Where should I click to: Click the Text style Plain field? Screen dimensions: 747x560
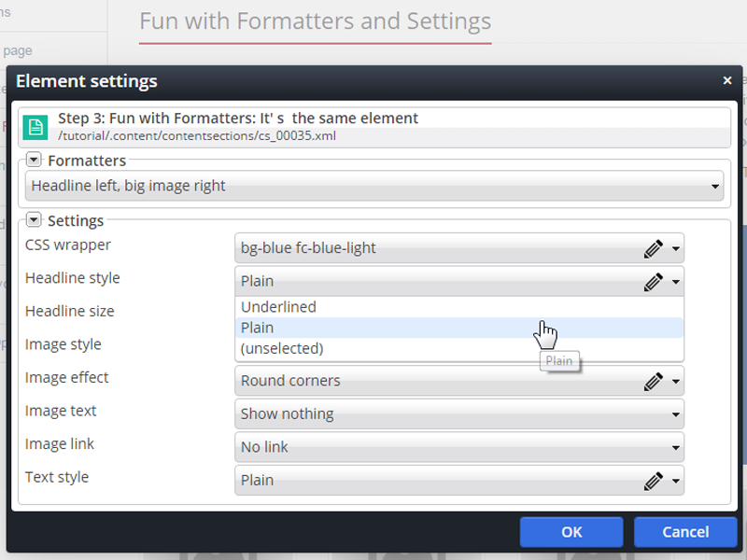point(459,481)
